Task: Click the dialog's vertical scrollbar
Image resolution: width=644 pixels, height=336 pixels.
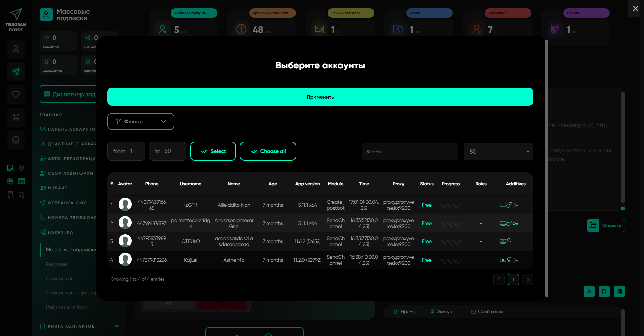Action: pyautogui.click(x=546, y=168)
